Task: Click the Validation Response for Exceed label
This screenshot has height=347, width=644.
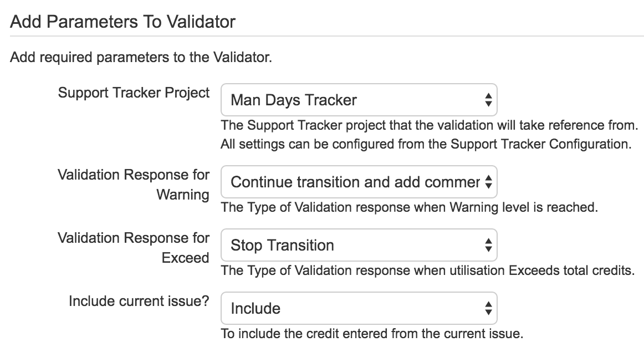Action: click(134, 247)
